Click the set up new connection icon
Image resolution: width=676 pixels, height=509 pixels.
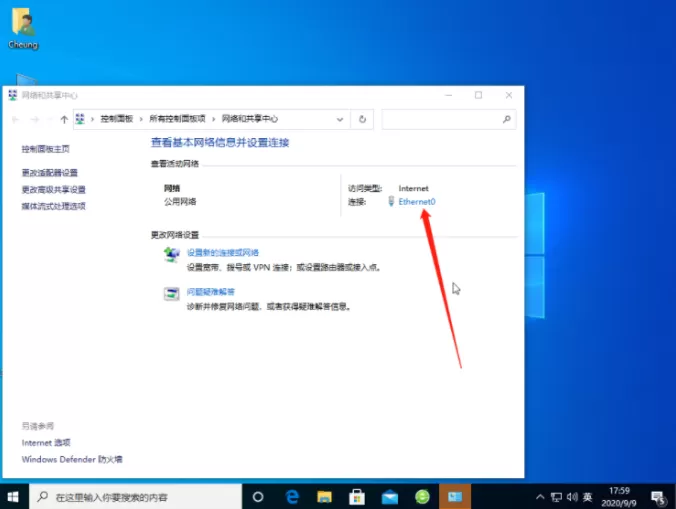[x=172, y=254]
